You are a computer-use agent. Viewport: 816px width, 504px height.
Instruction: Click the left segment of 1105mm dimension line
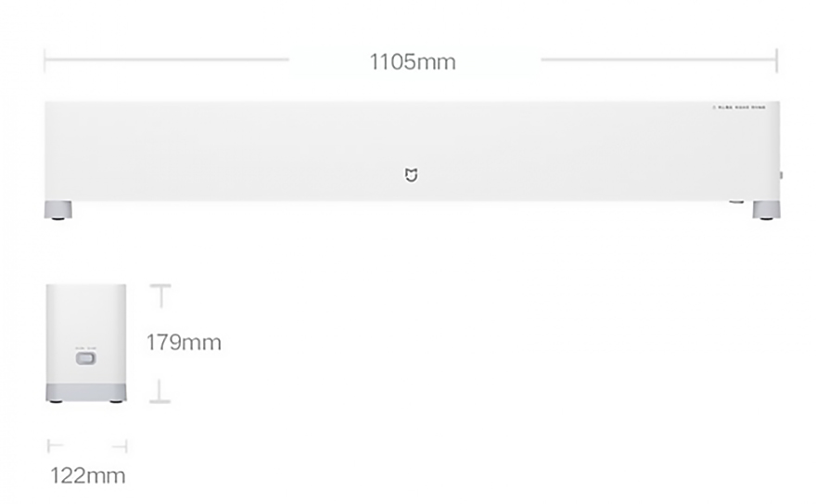click(167, 61)
